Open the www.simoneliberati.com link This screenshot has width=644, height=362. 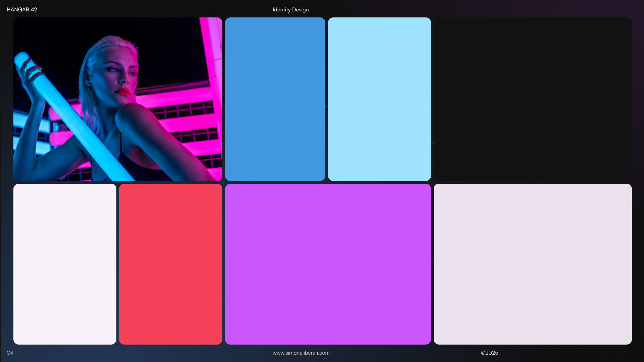click(301, 353)
